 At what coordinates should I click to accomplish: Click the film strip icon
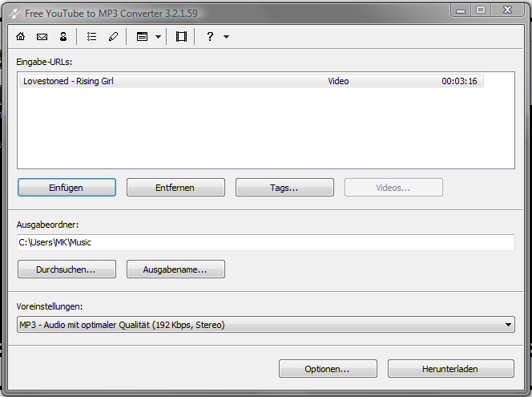click(x=181, y=36)
